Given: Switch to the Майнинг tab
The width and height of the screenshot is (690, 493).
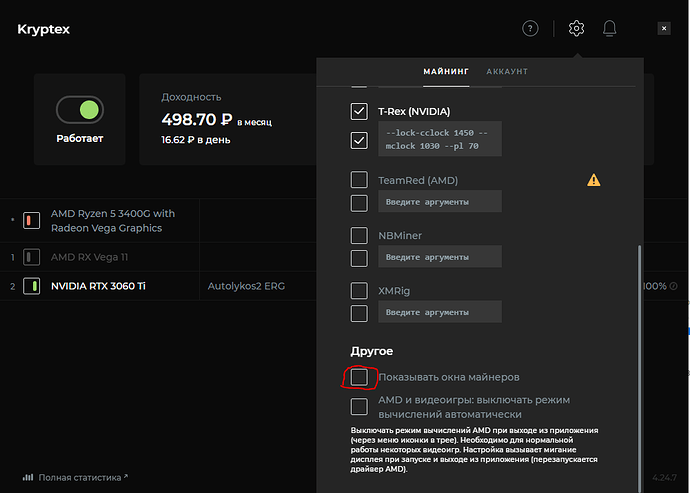Looking at the screenshot, I should coord(446,71).
